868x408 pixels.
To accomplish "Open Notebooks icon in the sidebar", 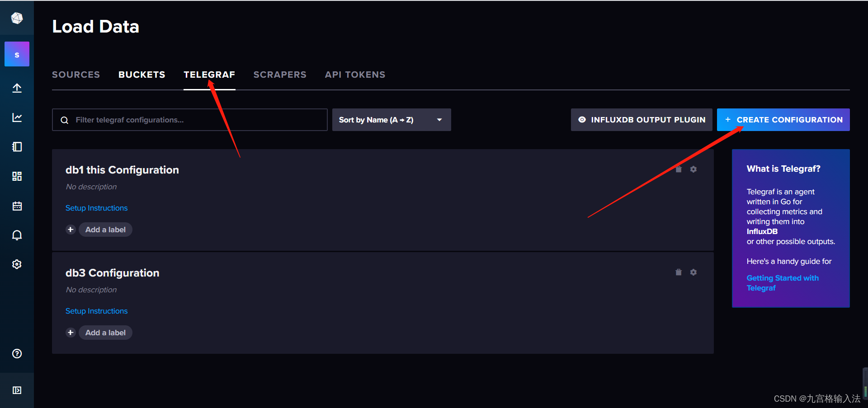I will [17, 147].
